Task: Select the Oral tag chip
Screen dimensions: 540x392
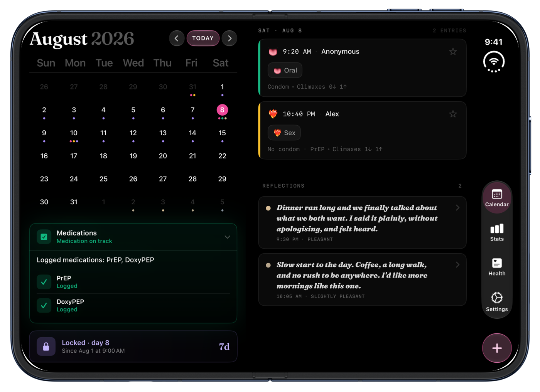Action: (285, 71)
